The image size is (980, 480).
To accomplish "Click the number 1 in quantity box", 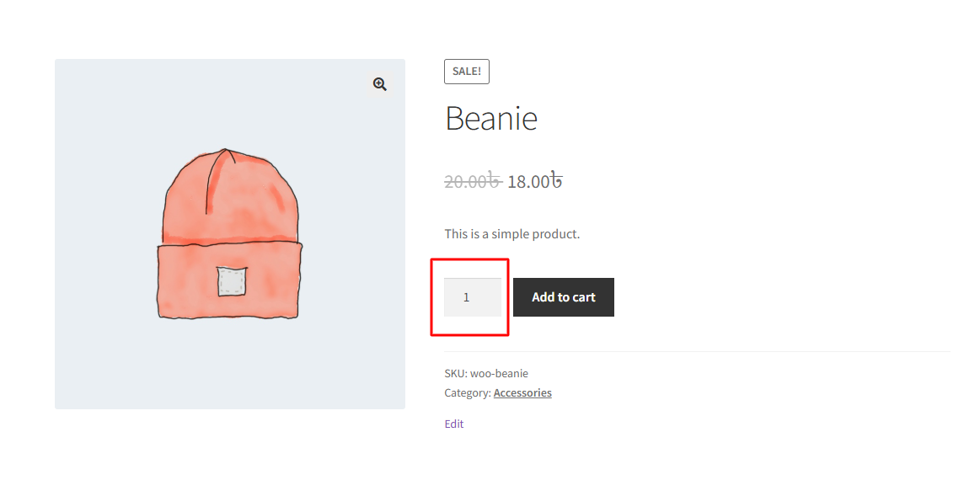I will pos(467,297).
